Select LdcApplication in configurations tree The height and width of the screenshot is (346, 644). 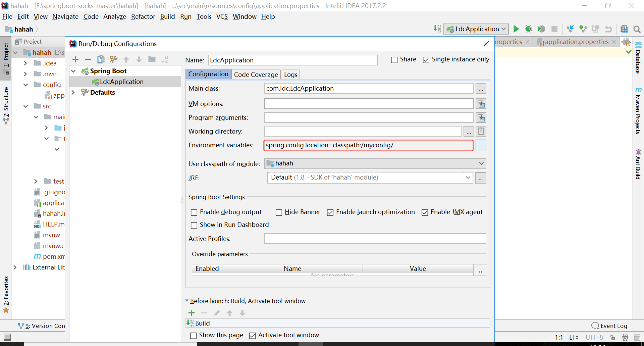[125, 82]
